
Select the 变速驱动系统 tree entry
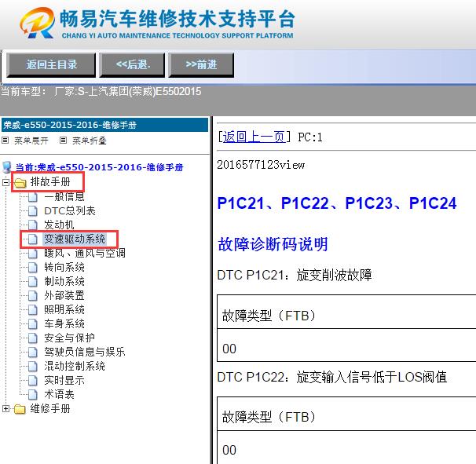(75, 239)
